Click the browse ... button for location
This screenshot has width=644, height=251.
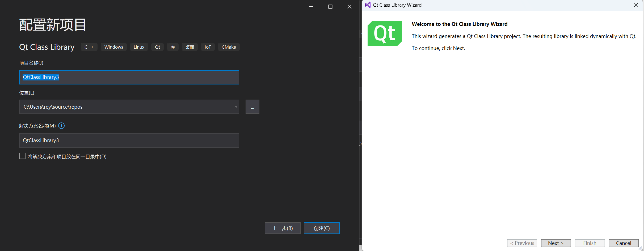tap(252, 107)
